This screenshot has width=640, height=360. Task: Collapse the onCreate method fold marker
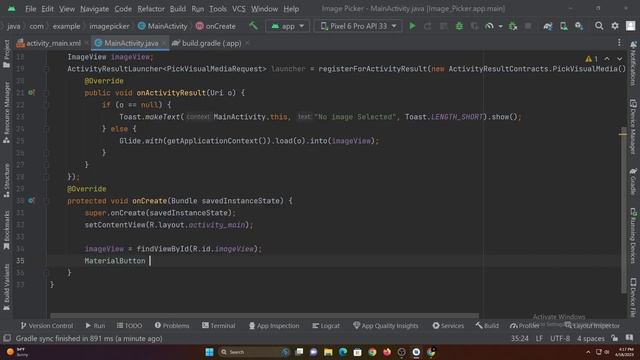click(x=46, y=201)
